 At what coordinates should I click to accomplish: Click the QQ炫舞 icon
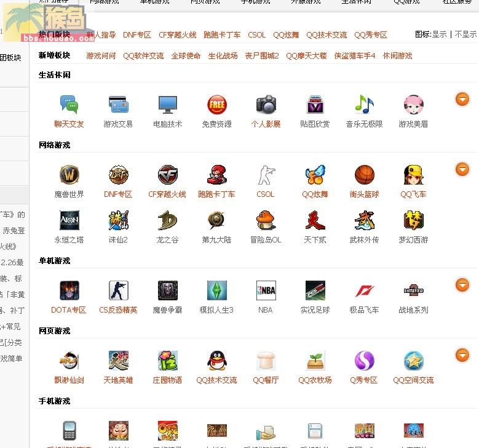(x=315, y=175)
